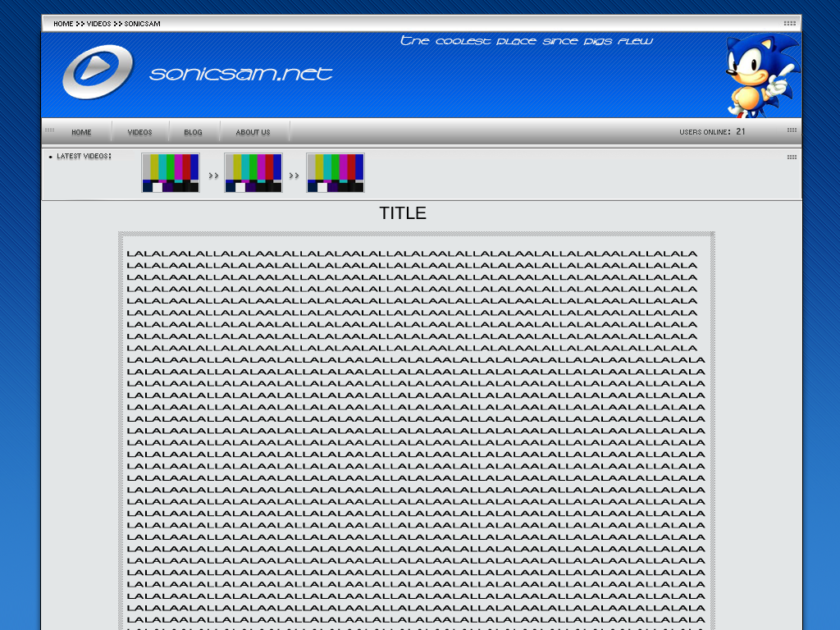Click grip dots right of Users Online

click(792, 130)
